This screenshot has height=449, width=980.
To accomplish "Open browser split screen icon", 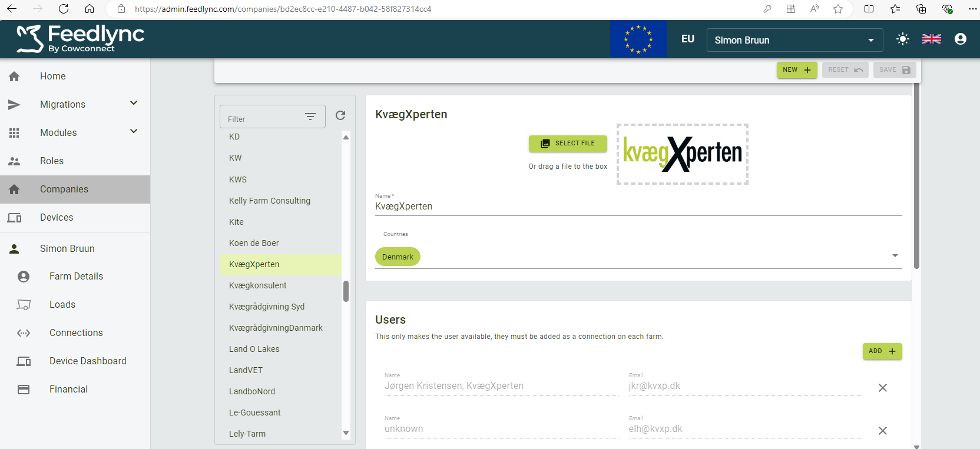I will tap(869, 9).
